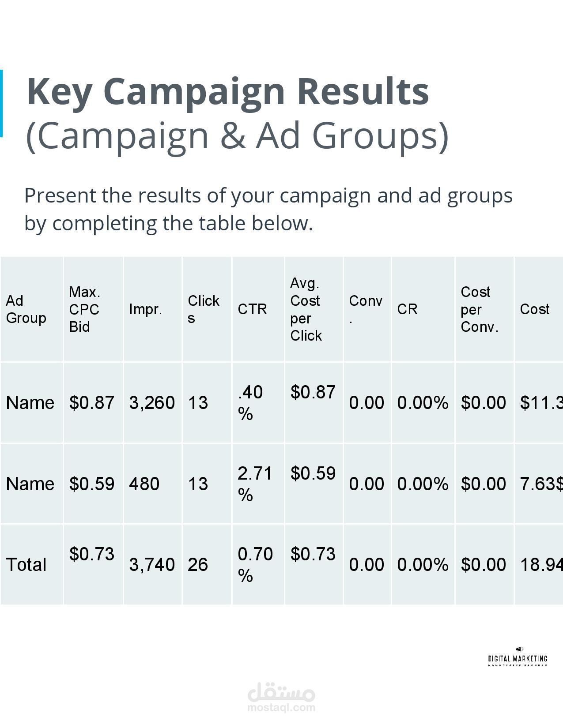Select the Avg. Cost per Click header

click(306, 309)
